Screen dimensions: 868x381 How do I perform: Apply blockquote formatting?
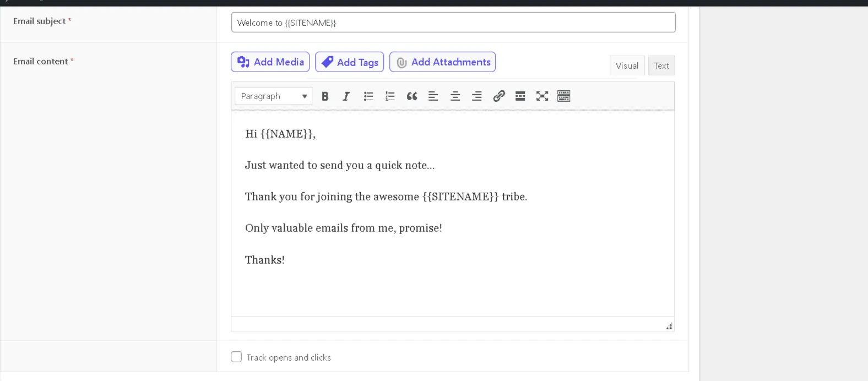point(411,96)
